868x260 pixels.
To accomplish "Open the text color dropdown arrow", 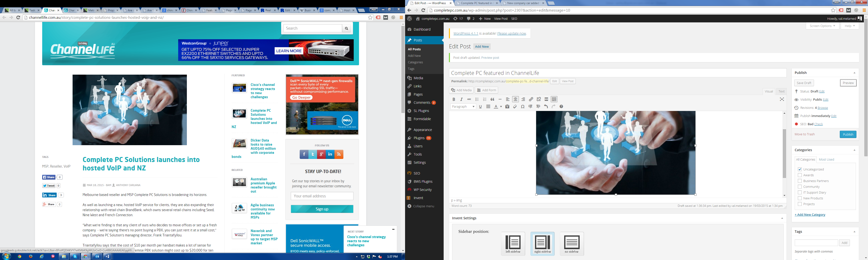I will click(501, 107).
